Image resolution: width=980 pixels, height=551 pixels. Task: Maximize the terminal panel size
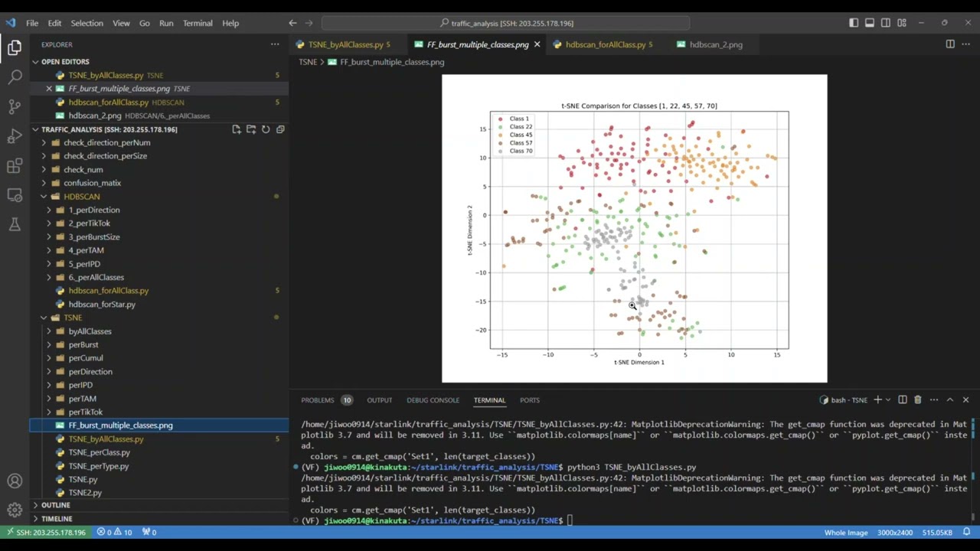(950, 399)
